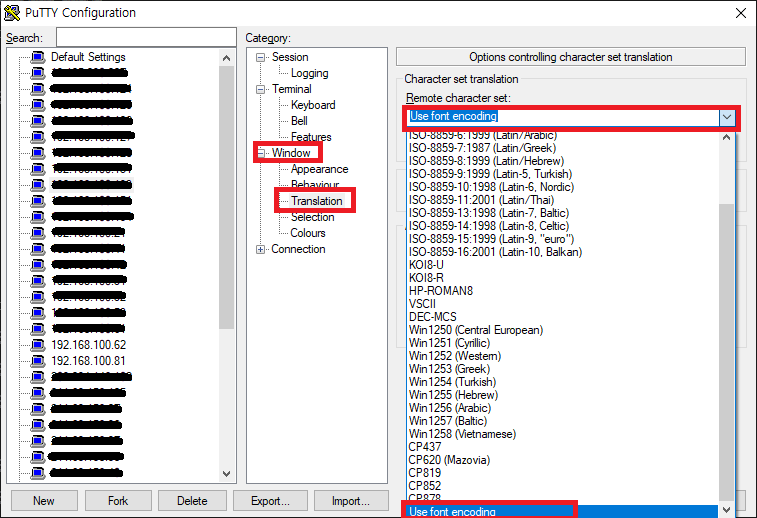Open the Logging category
The image size is (757, 518).
[309, 73]
